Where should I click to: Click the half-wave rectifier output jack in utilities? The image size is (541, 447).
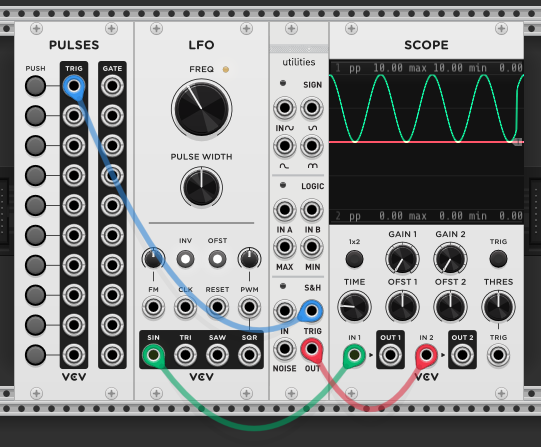[x=285, y=146]
